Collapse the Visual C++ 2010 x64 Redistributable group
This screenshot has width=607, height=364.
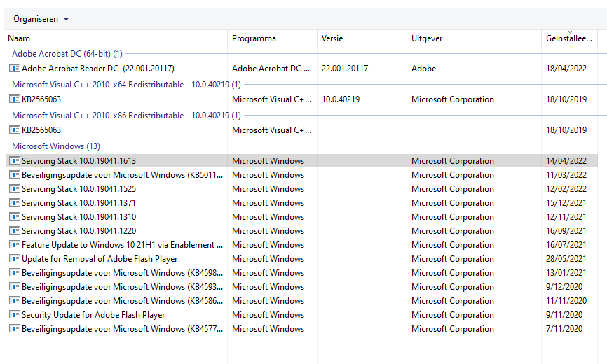[126, 85]
